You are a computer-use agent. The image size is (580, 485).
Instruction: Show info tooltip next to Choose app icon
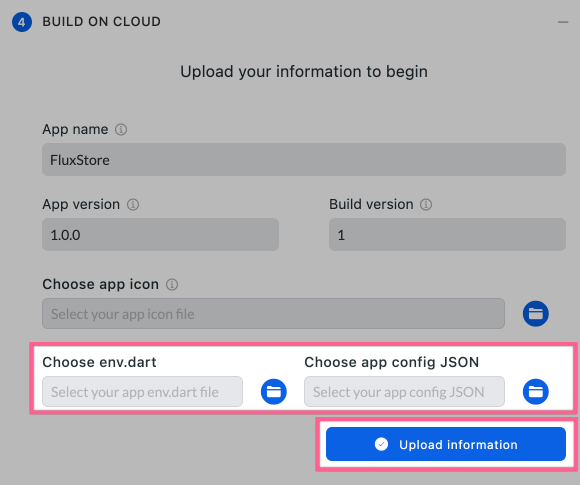[172, 284]
